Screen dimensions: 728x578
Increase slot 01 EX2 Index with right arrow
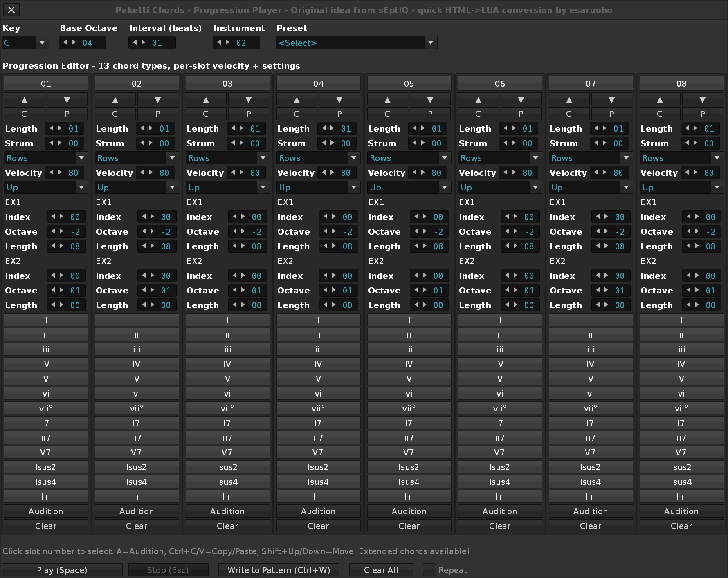click(x=61, y=275)
